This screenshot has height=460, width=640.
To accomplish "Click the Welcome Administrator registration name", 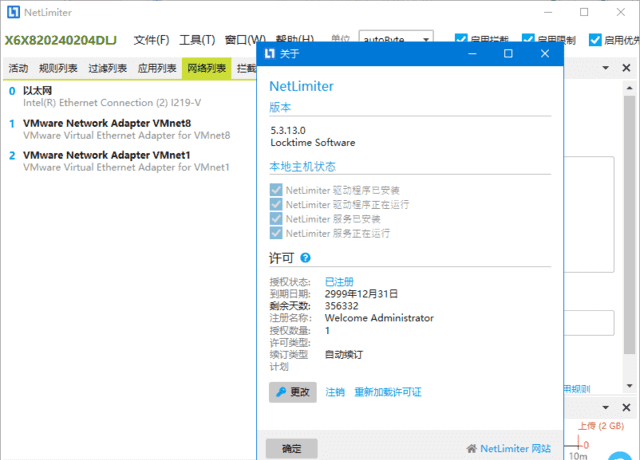I will [379, 318].
